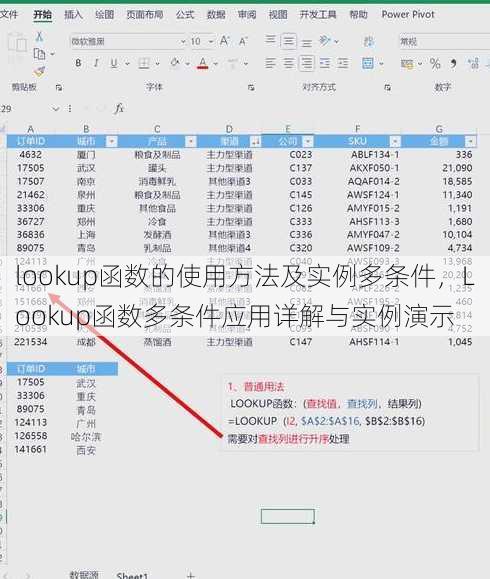Open the Borders dropdown arrow
The image size is (490, 579).
pos(157,64)
